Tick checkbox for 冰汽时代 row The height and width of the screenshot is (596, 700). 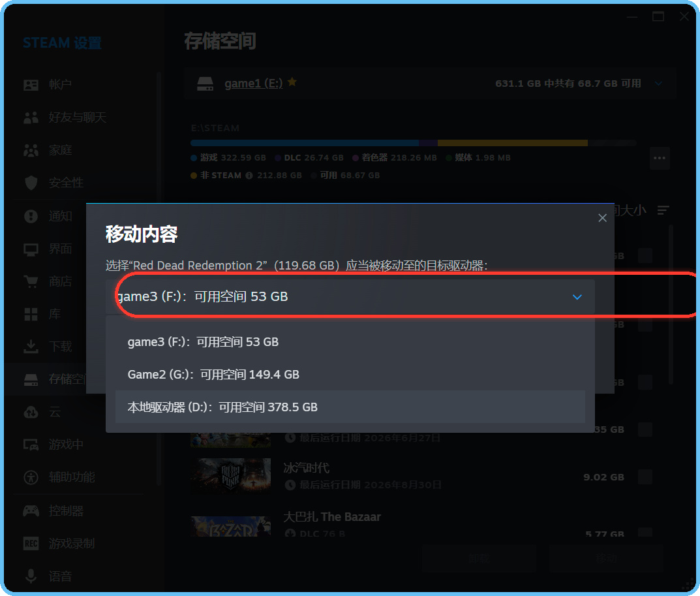click(645, 477)
